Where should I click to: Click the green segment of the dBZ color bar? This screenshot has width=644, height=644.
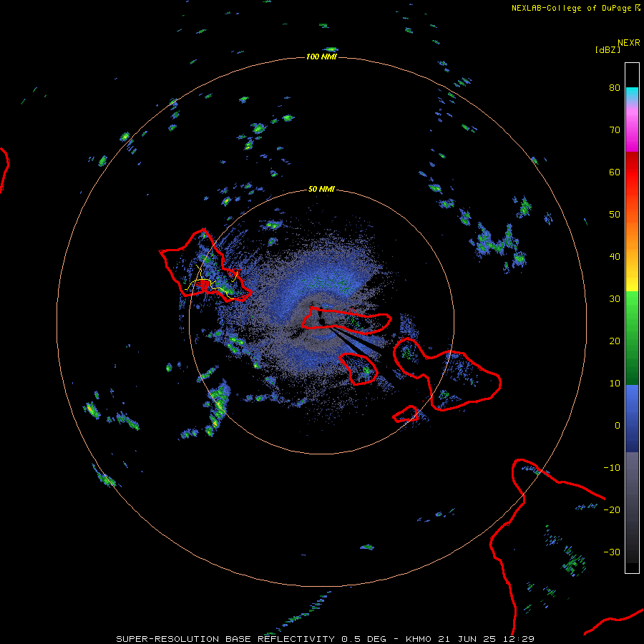[632, 338]
